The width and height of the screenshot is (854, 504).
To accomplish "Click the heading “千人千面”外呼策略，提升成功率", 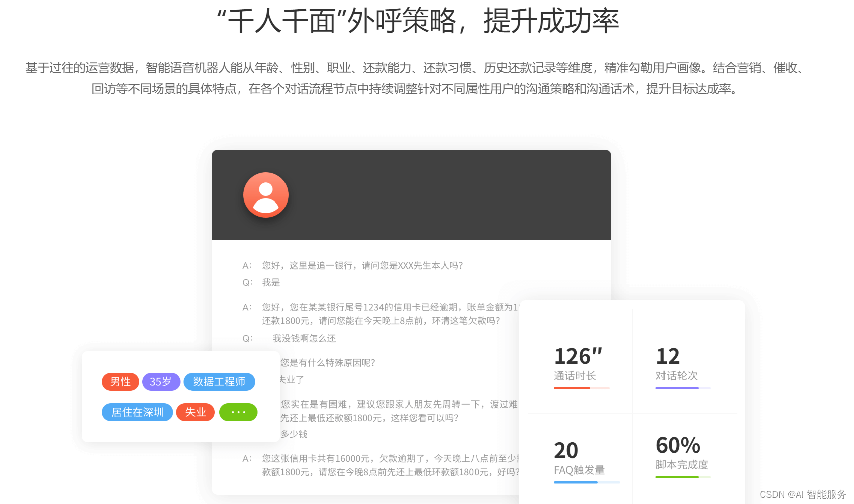I will (x=418, y=21).
